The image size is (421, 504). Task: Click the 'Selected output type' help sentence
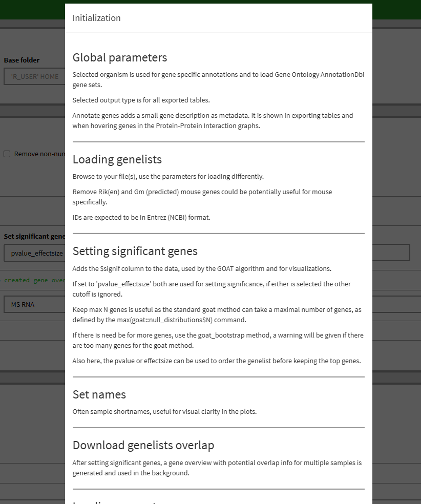(x=141, y=100)
